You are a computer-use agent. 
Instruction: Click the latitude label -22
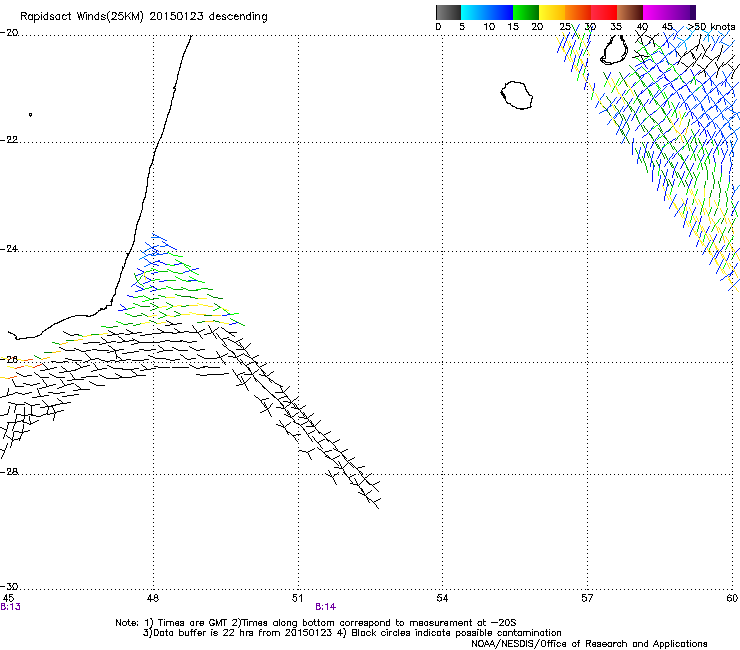tap(9, 140)
